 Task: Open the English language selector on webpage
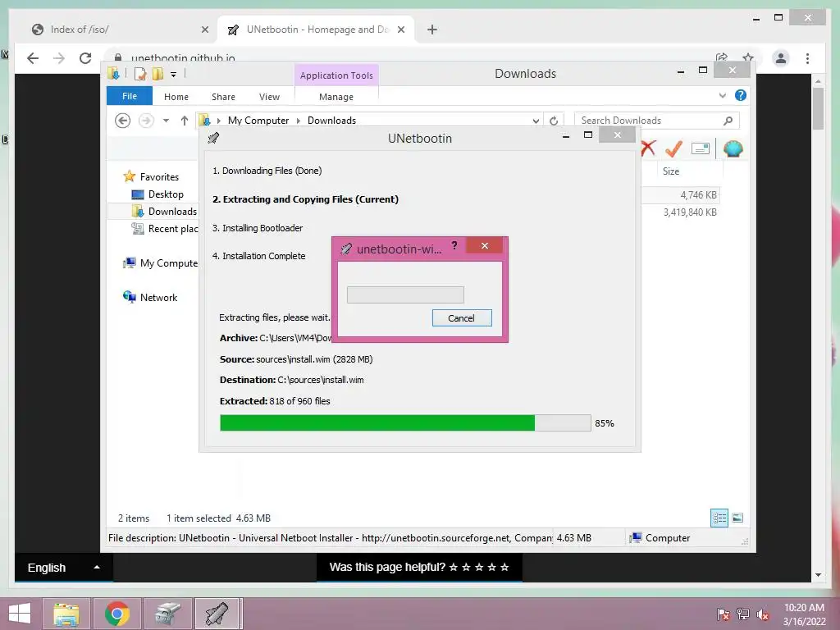click(64, 568)
